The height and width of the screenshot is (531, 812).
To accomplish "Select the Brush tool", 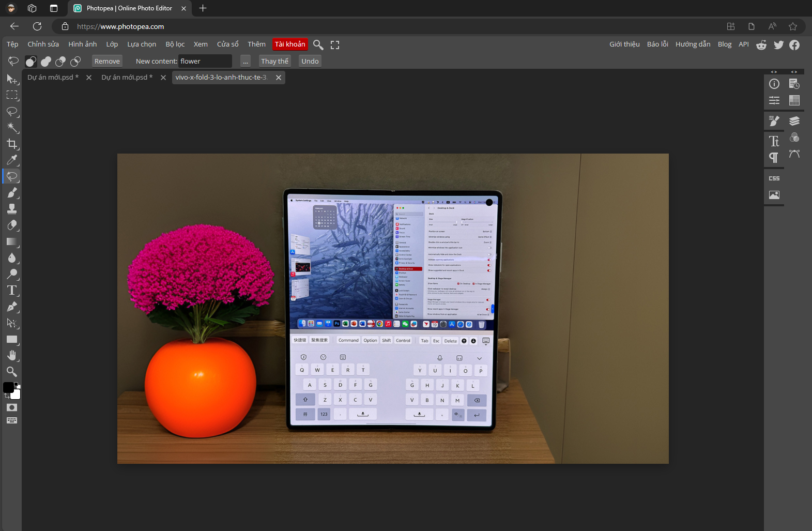I will (x=12, y=193).
